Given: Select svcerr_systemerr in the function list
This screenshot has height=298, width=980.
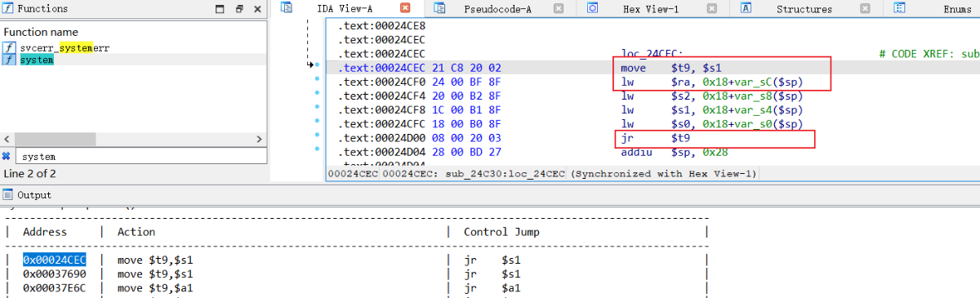Looking at the screenshot, I should [65, 48].
